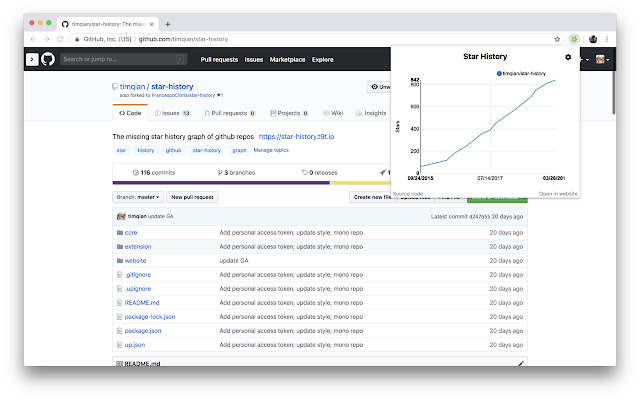Open a new browser tab with plus

167,24
